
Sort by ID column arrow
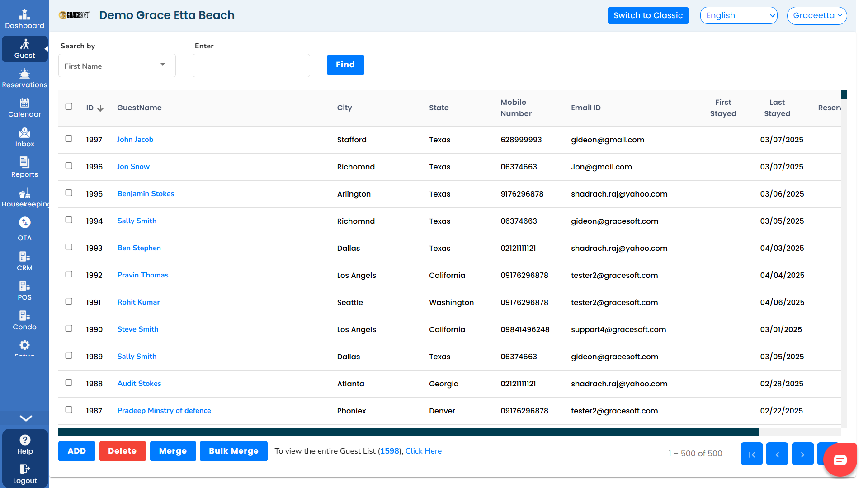[x=100, y=108]
